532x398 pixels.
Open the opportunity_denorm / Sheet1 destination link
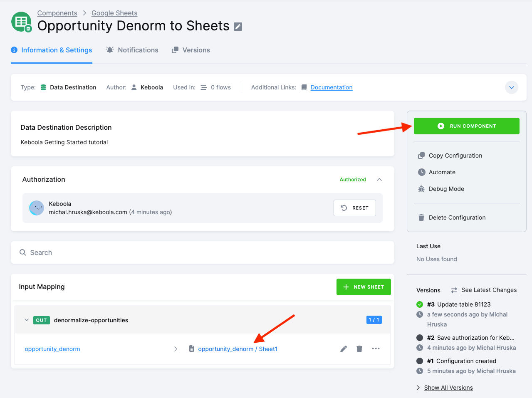[238, 349]
